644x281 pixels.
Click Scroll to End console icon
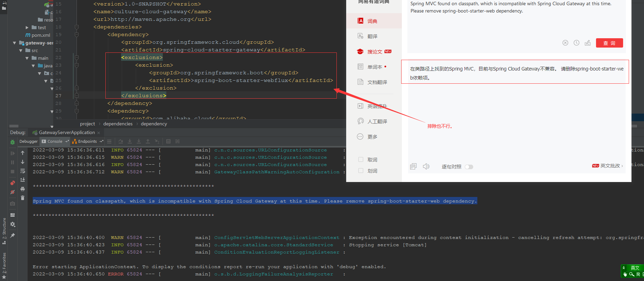pyautogui.click(x=23, y=180)
